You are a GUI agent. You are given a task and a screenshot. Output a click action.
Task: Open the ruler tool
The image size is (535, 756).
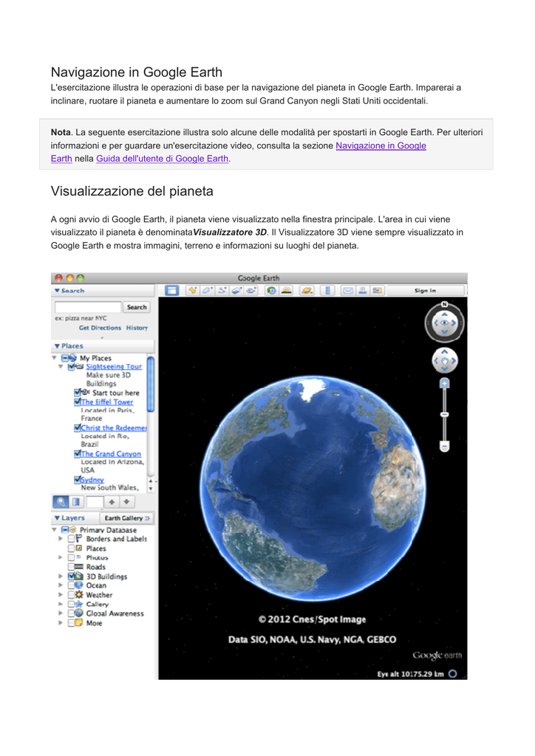[x=327, y=290]
